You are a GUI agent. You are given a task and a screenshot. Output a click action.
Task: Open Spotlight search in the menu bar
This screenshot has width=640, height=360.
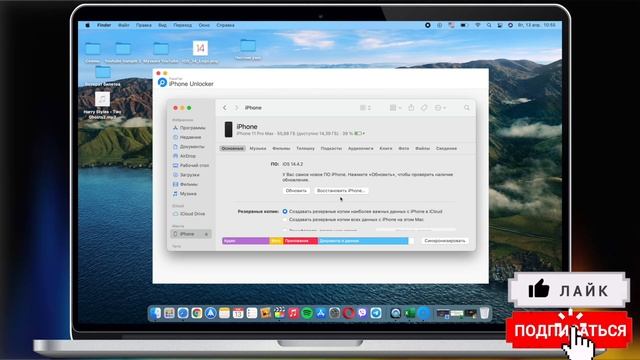point(489,25)
